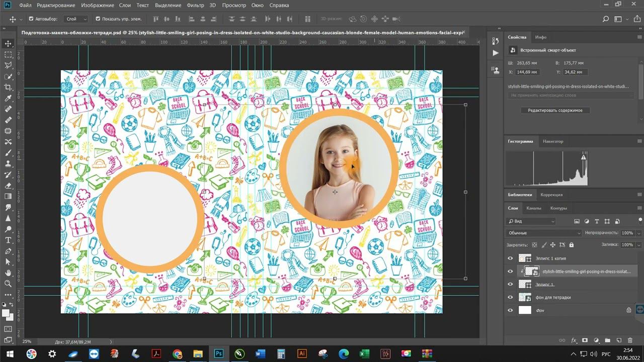
Task: Click the Редактировать содержимое button
Action: [x=555, y=110]
